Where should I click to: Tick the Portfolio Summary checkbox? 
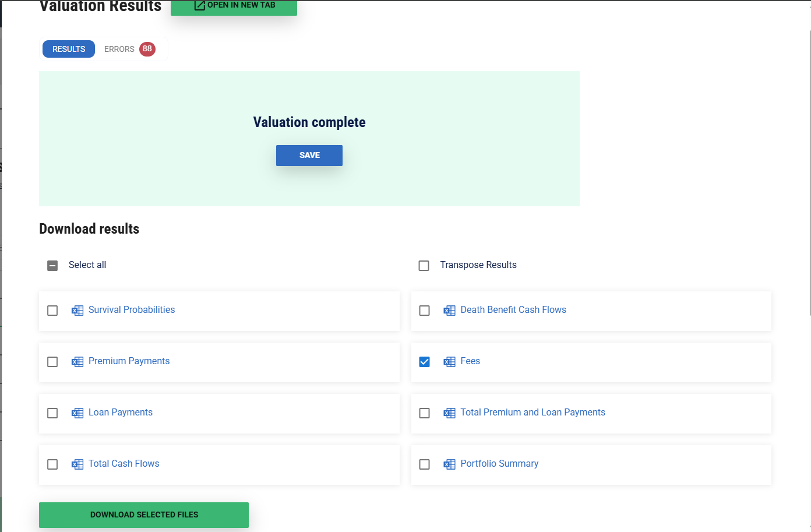pyautogui.click(x=425, y=464)
